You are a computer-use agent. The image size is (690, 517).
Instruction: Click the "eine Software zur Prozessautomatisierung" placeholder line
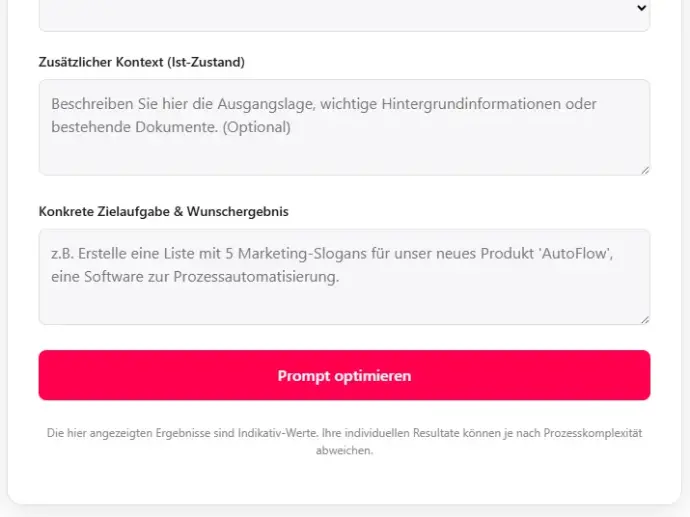(x=195, y=277)
